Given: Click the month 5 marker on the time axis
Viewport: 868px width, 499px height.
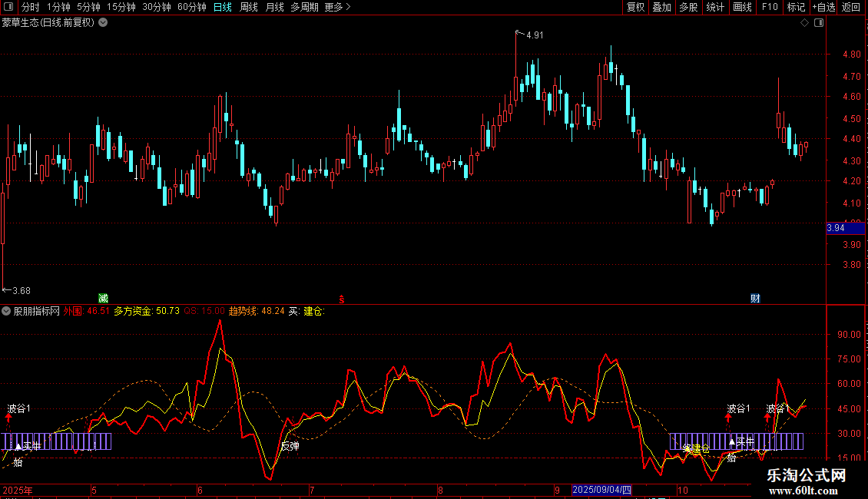Looking at the screenshot, I should tap(94, 490).
